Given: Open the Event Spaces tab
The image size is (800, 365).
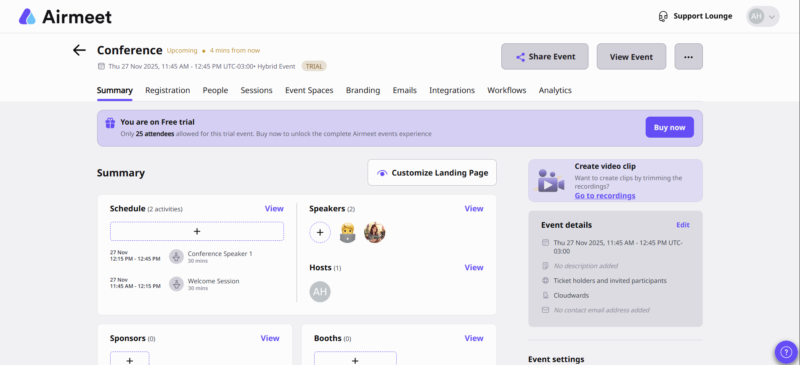Looking at the screenshot, I should 309,90.
